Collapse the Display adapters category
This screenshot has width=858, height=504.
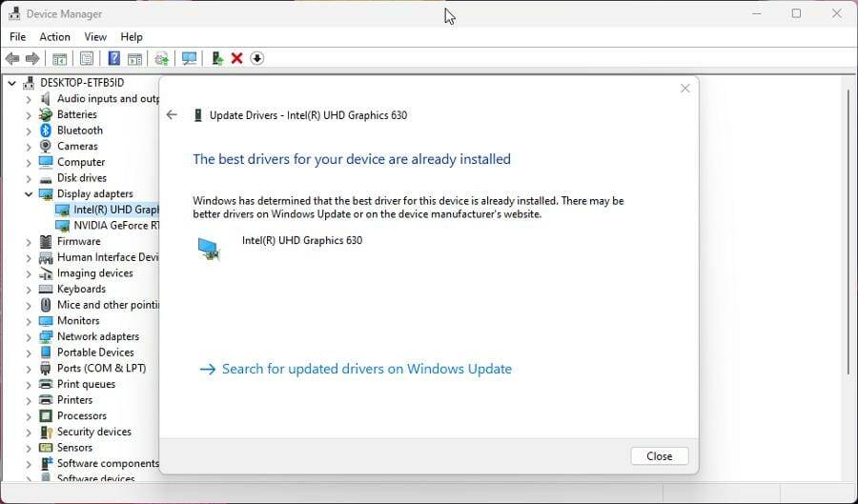click(29, 193)
